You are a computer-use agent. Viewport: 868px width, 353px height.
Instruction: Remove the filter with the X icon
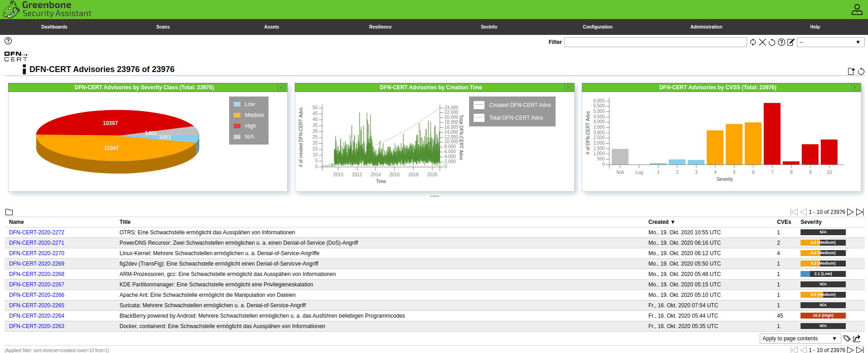(x=762, y=42)
